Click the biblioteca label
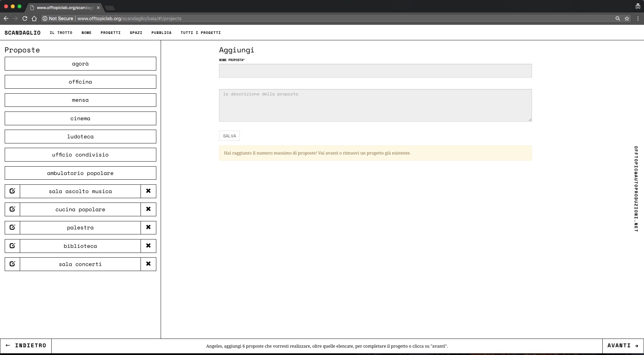644x355 pixels. (80, 246)
